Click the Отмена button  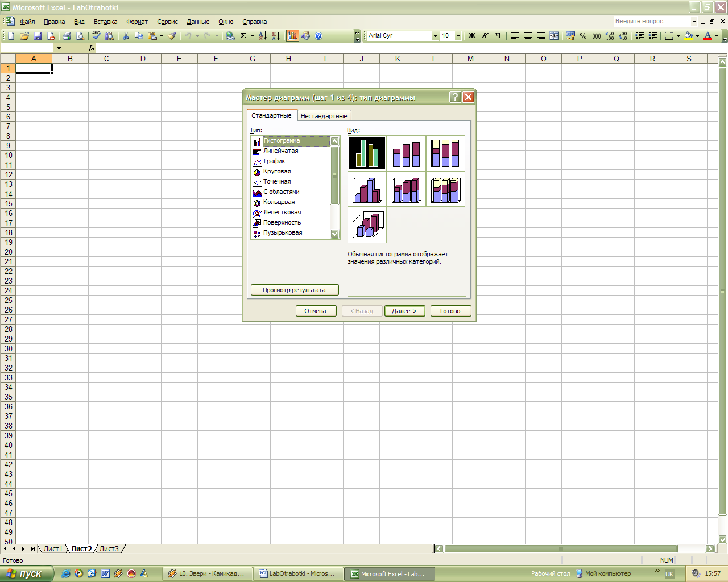316,311
